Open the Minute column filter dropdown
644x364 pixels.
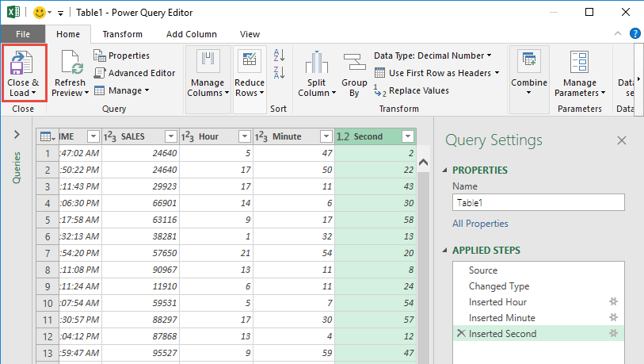(326, 136)
